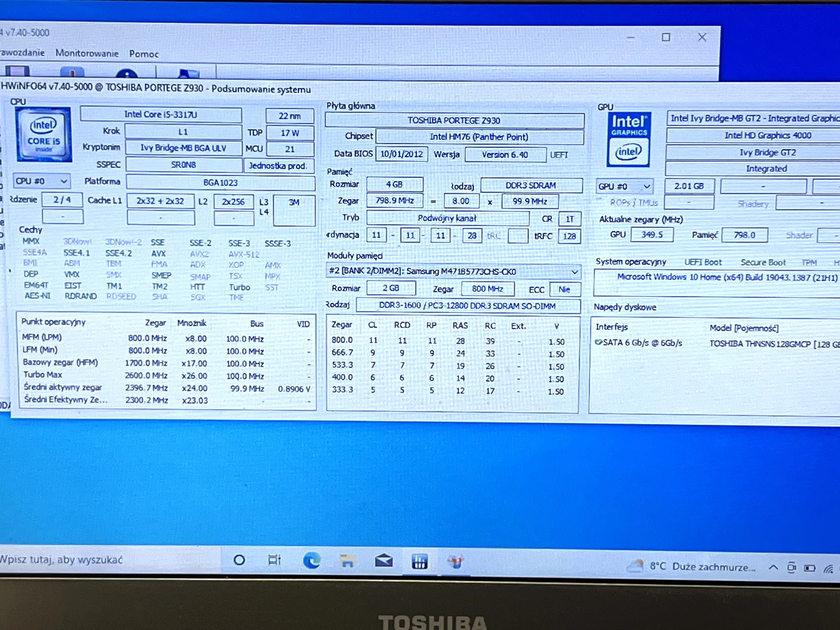Click the Cortana circle icon

coord(239,560)
